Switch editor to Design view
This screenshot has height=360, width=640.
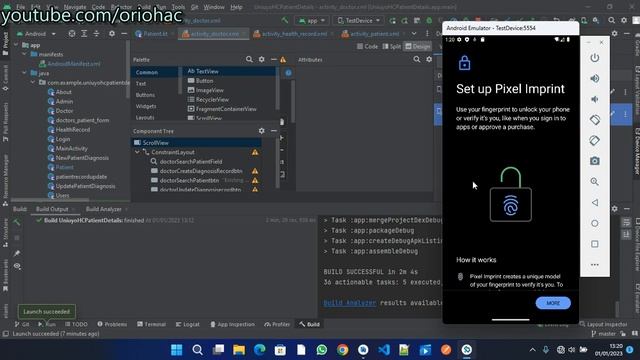[x=418, y=47]
